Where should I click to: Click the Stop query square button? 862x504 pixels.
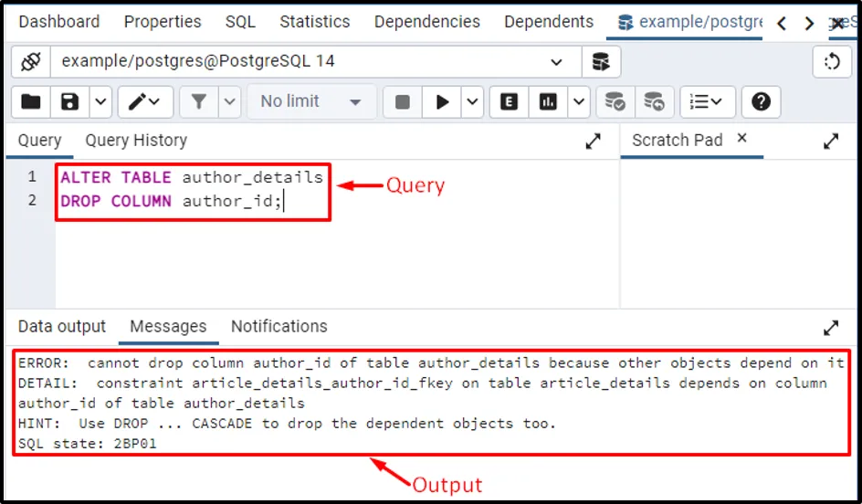point(402,101)
